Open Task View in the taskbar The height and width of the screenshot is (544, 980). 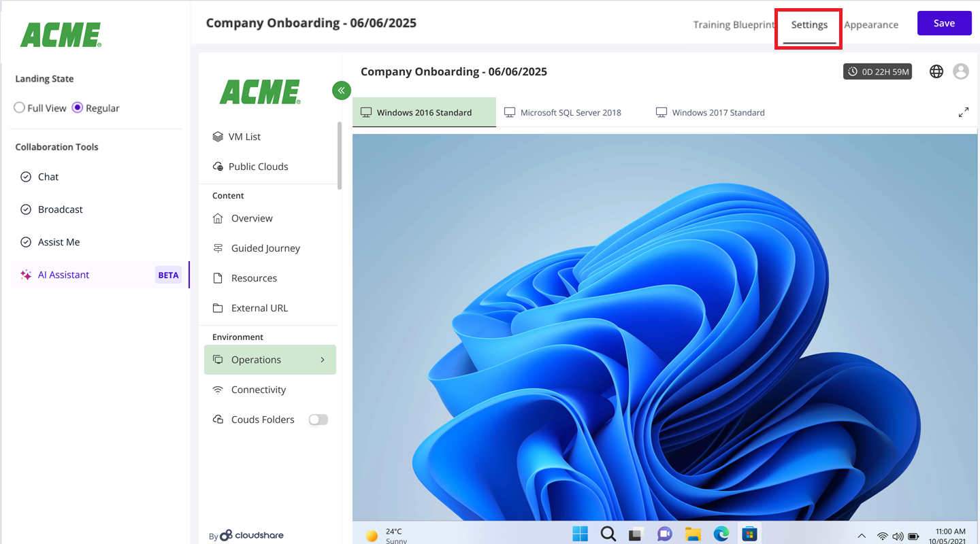(x=636, y=534)
